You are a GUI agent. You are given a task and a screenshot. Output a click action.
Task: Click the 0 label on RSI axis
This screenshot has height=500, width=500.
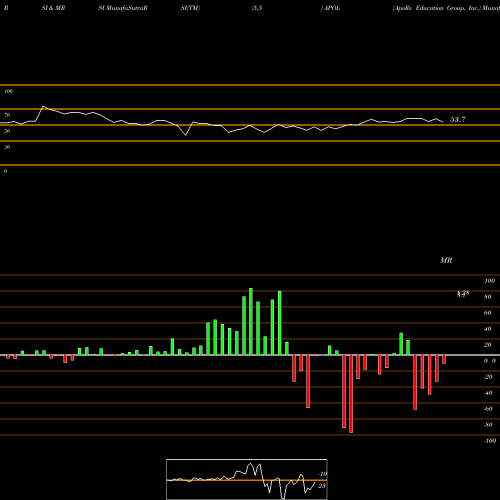(5, 171)
